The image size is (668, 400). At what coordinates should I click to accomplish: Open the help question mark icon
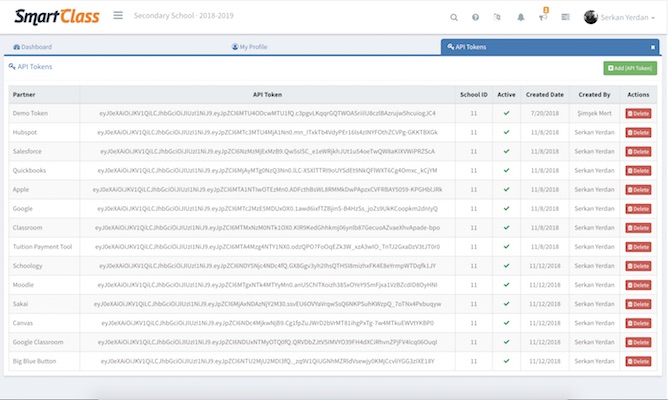coord(475,17)
